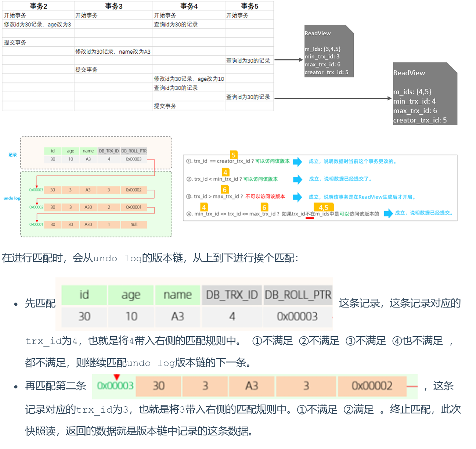Click the sentence starting 在进行匹配时
This screenshot has width=476, height=449.
click(151, 258)
